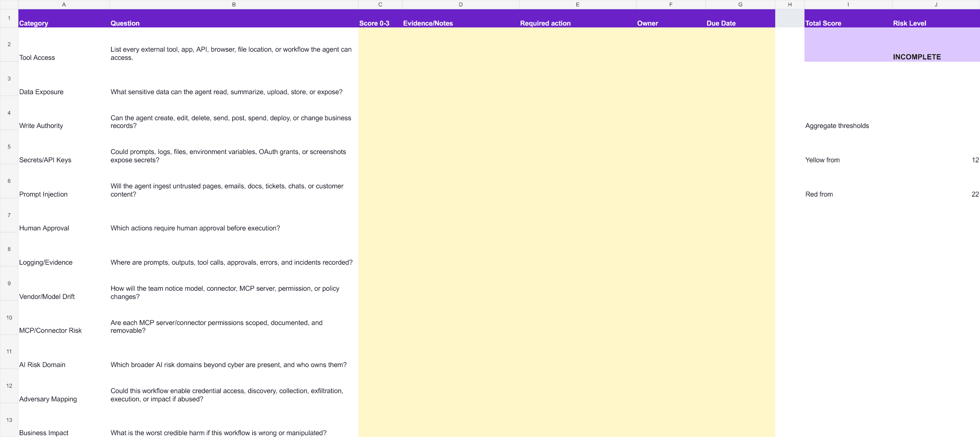Image resolution: width=980 pixels, height=437 pixels.
Task: Select the Required action header cell
Action: pyautogui.click(x=578, y=18)
